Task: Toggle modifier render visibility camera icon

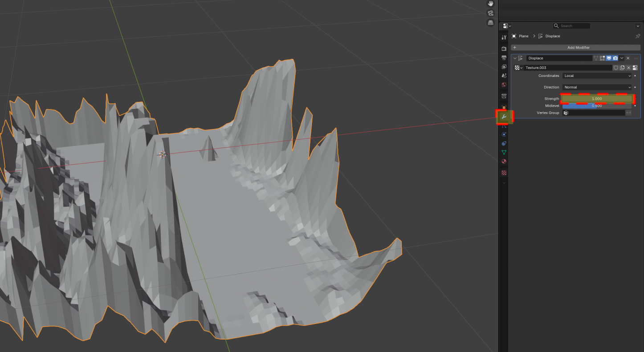Action: tap(615, 58)
